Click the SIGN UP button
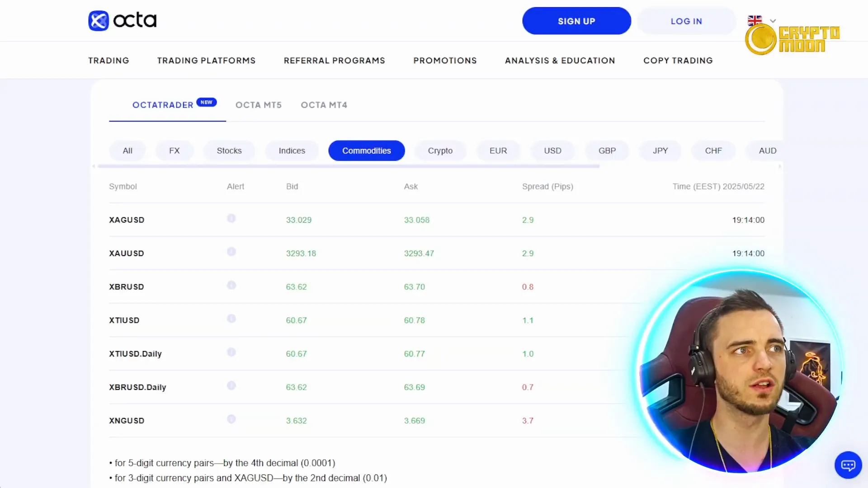The height and width of the screenshot is (488, 868). (x=576, y=21)
